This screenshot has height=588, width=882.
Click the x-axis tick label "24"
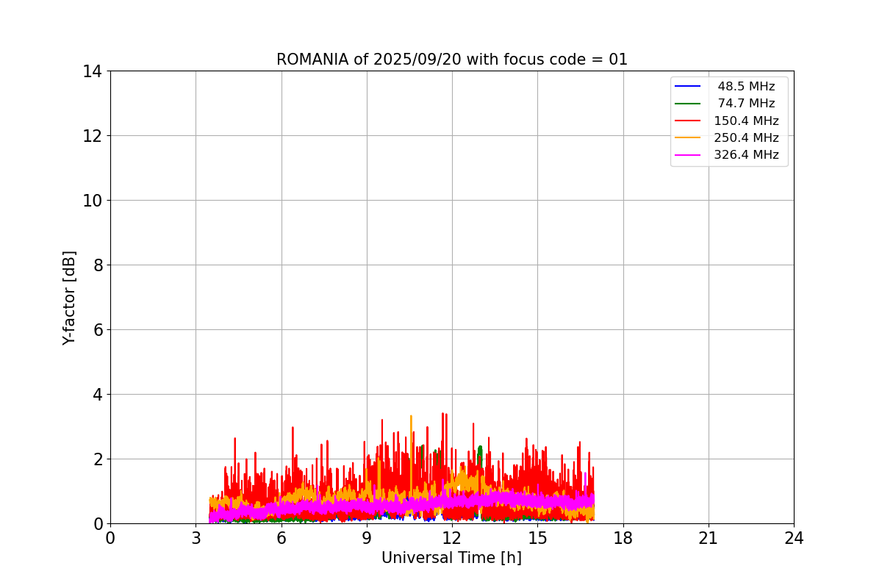(x=794, y=539)
